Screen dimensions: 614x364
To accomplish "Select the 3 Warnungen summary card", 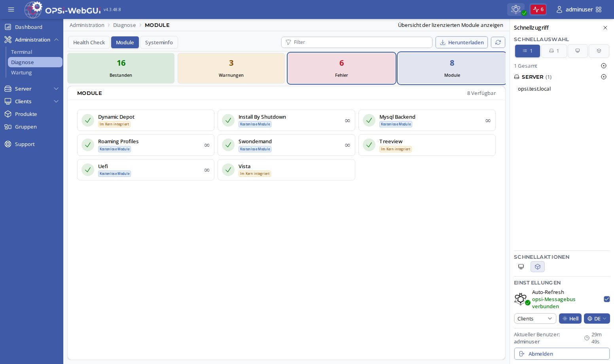I will [x=231, y=68].
